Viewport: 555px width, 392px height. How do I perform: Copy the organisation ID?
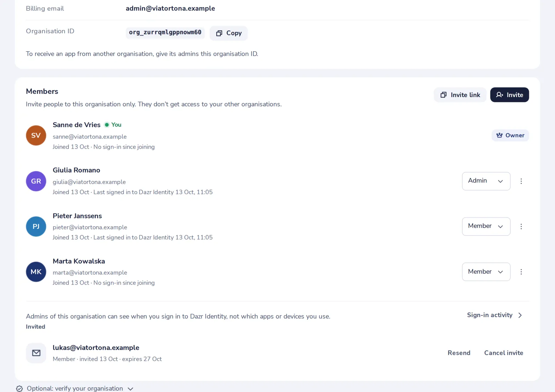coord(229,33)
